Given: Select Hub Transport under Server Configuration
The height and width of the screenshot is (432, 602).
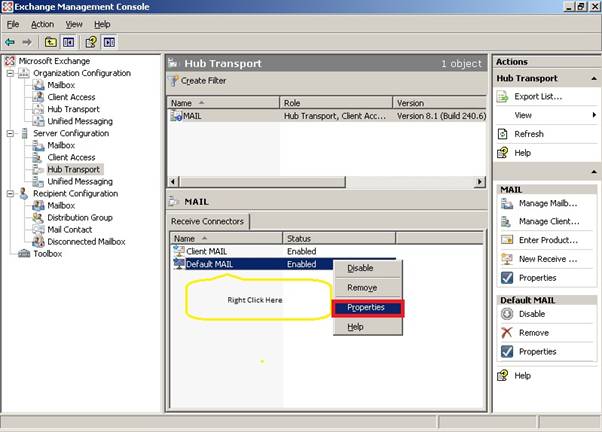Looking at the screenshot, I should point(73,169).
